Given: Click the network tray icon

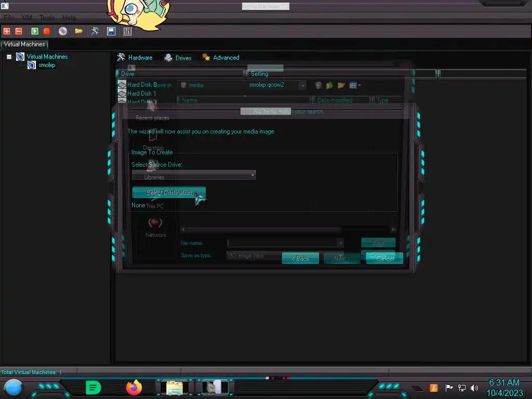Looking at the screenshot, I should click(461, 388).
